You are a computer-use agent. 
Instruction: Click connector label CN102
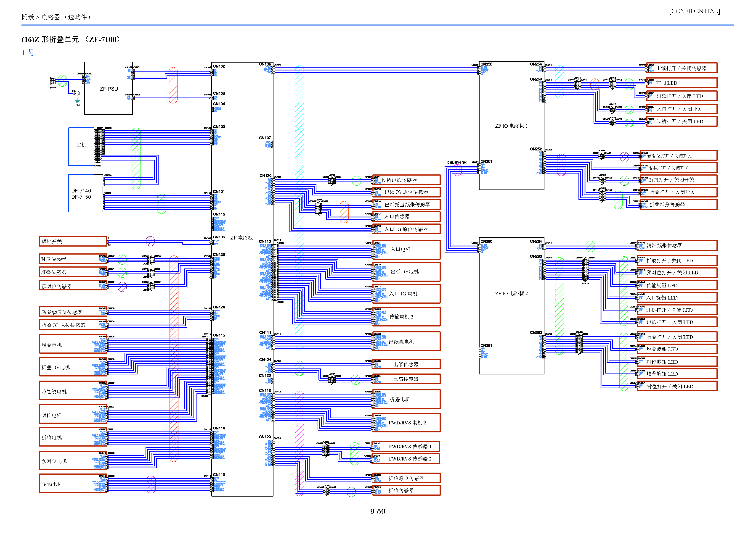click(219, 66)
